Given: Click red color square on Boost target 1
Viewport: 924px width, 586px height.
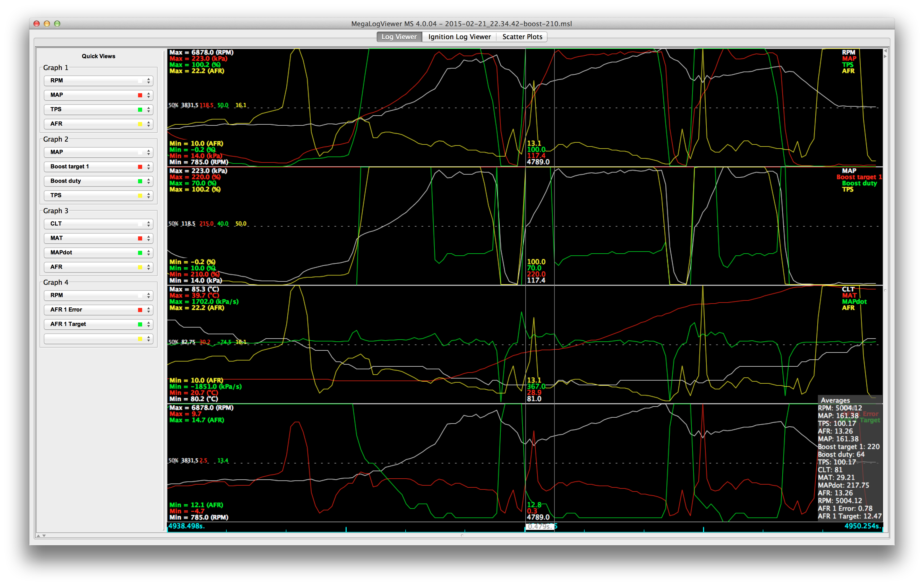Looking at the screenshot, I should [140, 167].
